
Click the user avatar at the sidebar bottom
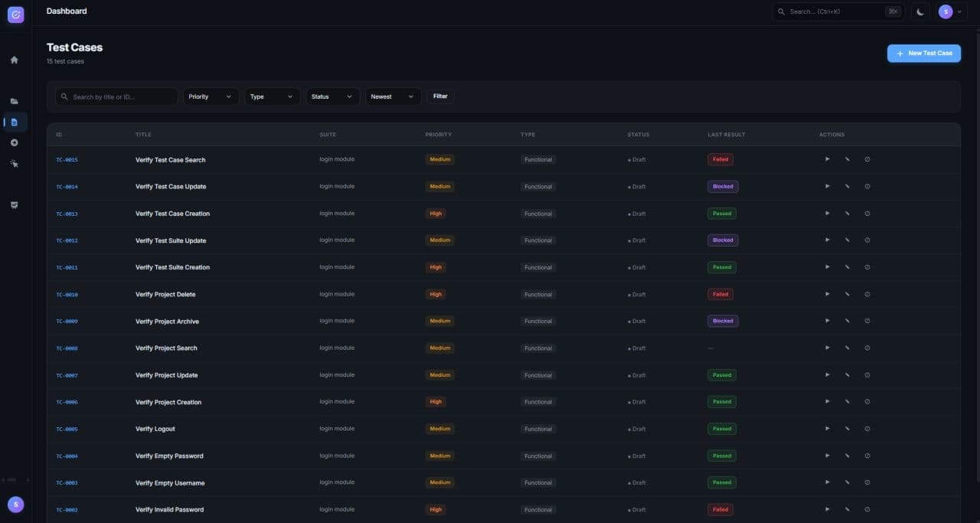pos(15,504)
